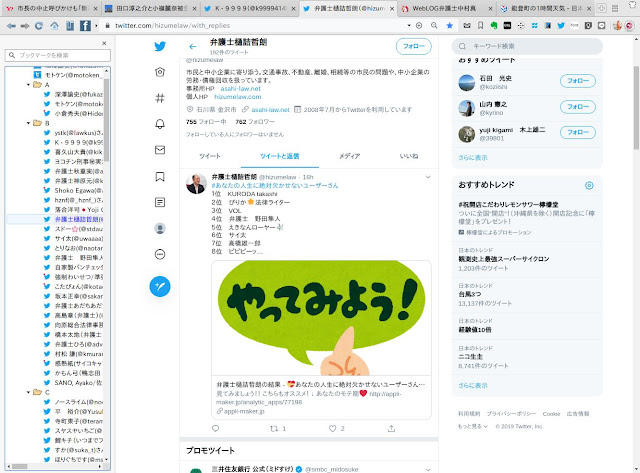Open hizumelaw.com link in bio

(x=238, y=97)
